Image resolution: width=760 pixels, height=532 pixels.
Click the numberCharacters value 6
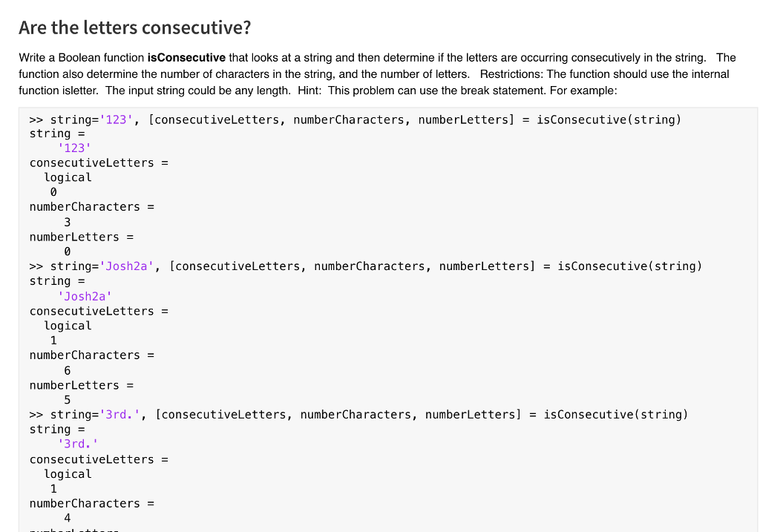[68, 371]
